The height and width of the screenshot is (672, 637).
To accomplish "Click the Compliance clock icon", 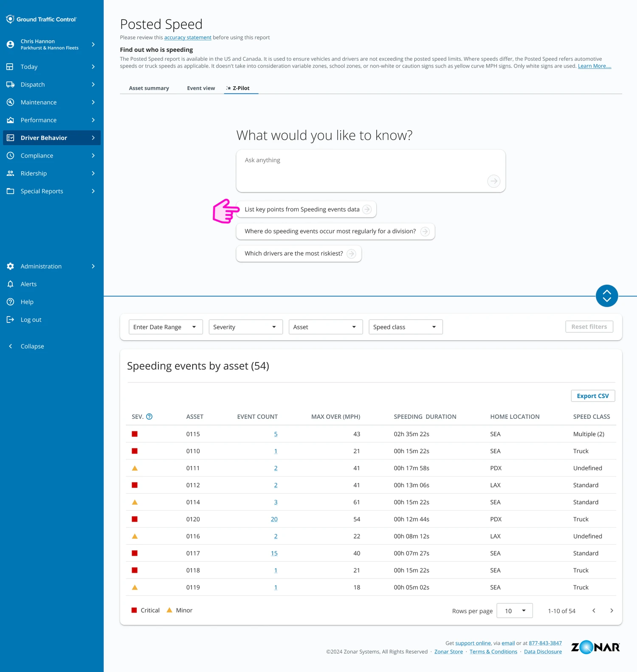I will (x=11, y=155).
